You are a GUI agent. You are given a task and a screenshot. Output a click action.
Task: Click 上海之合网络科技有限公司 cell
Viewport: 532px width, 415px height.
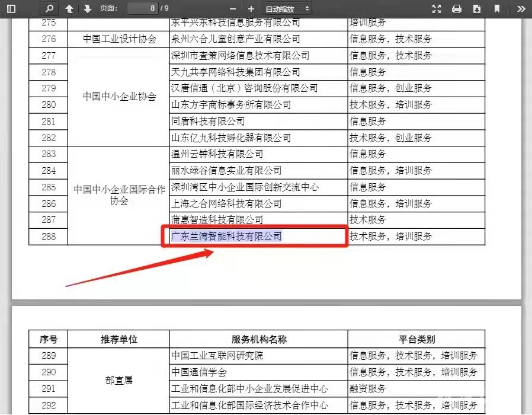(x=258, y=204)
